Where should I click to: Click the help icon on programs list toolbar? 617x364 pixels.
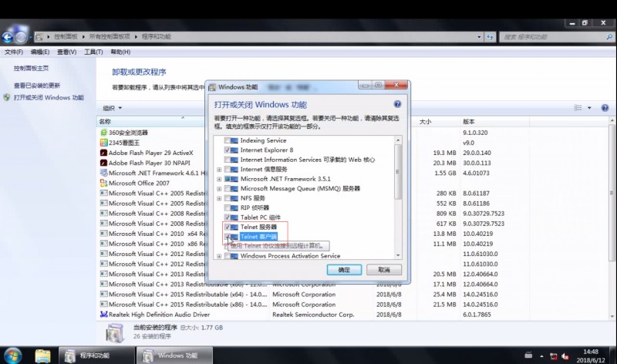pos(605,107)
